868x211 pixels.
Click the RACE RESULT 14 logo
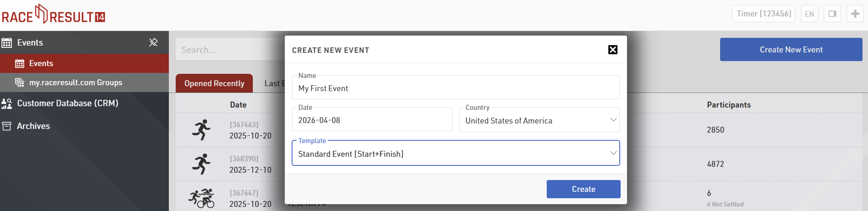[x=54, y=15]
